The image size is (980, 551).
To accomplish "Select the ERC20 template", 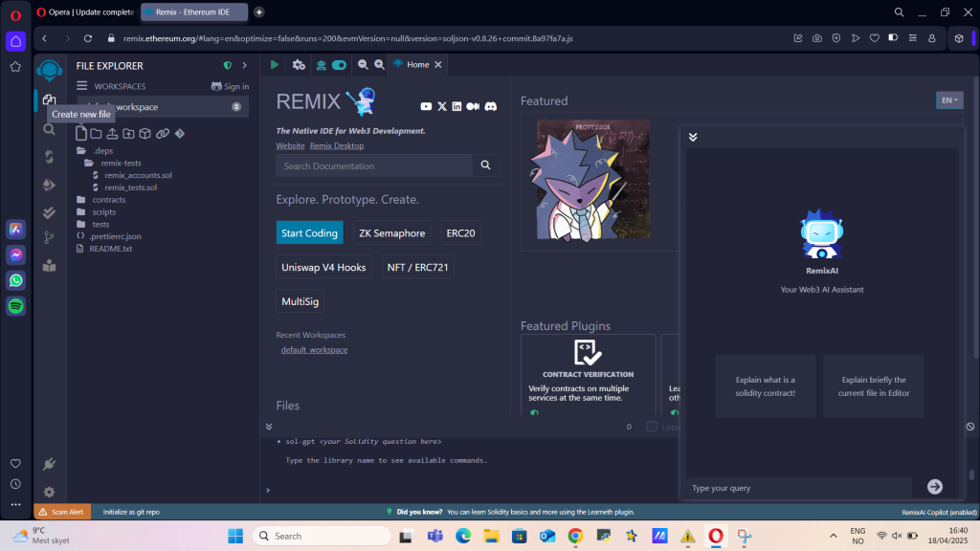I will (x=460, y=233).
